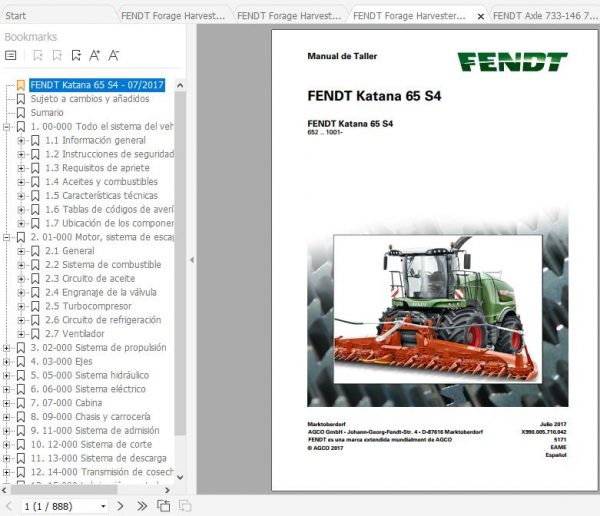Click the previous view icon in page bar
600x516 pixels.
[163, 506]
